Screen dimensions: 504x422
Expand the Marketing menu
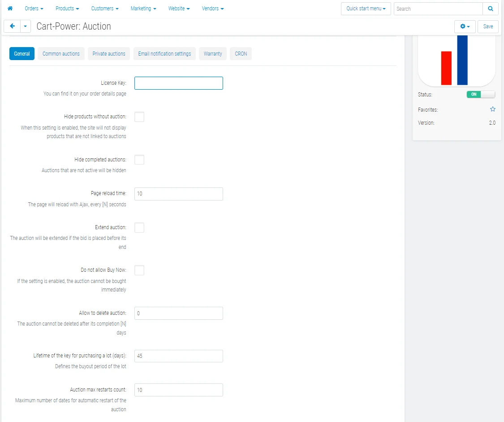point(143,9)
